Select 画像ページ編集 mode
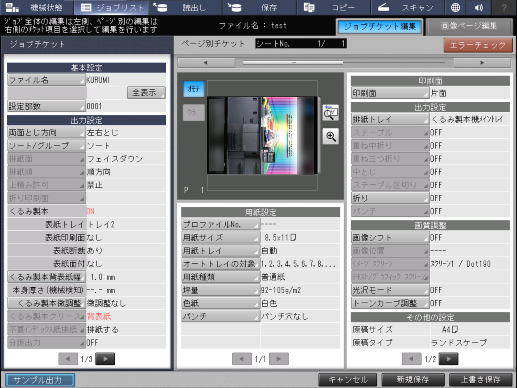 pyautogui.click(x=469, y=26)
